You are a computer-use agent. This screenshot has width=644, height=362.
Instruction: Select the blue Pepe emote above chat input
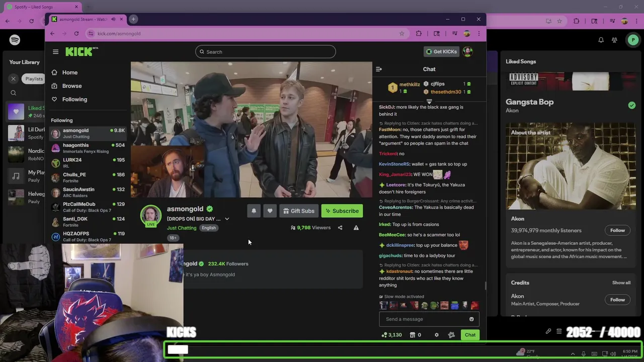(454, 305)
